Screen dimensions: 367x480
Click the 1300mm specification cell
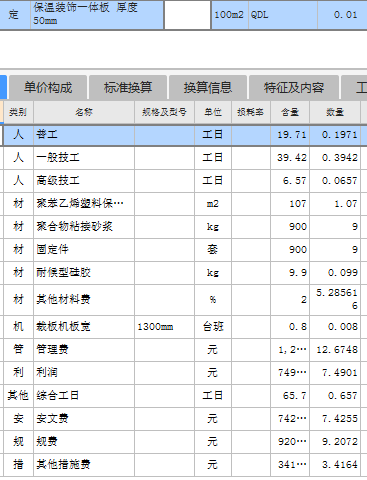tap(164, 326)
